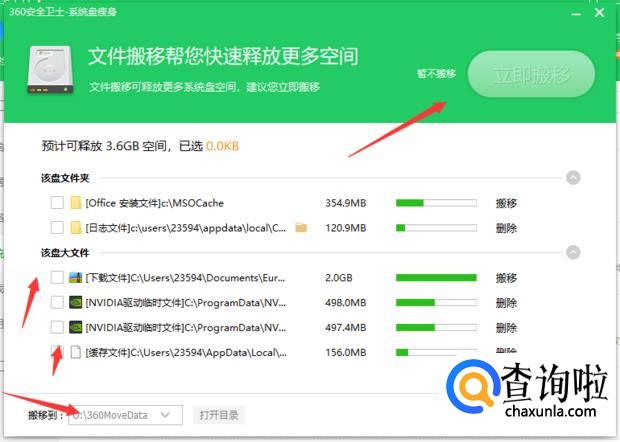
Task: Check the 156.0MB cache file checkbox
Action: point(57,352)
